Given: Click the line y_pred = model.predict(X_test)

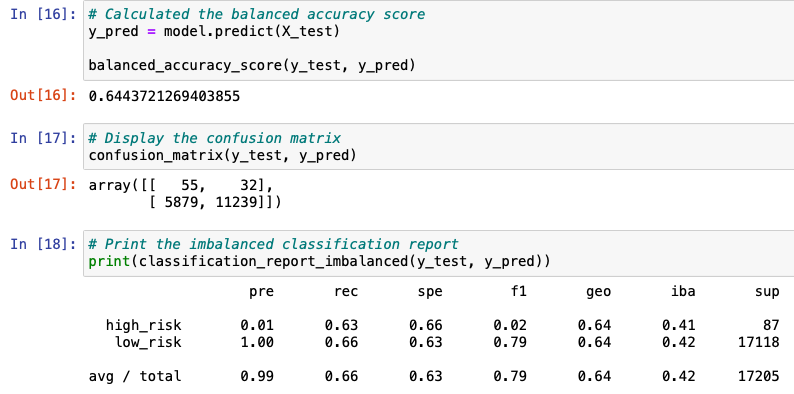Looking at the screenshot, I should click(x=214, y=31).
